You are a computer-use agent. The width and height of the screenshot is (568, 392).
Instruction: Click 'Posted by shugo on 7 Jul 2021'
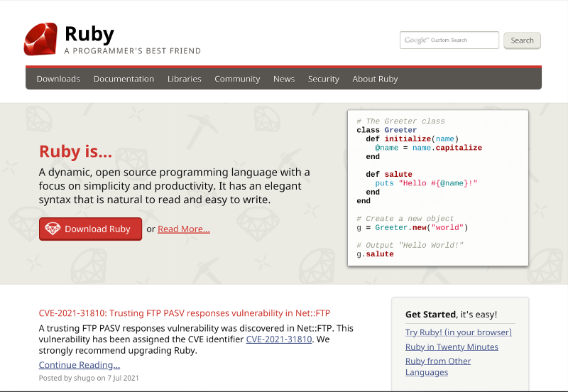tap(89, 378)
